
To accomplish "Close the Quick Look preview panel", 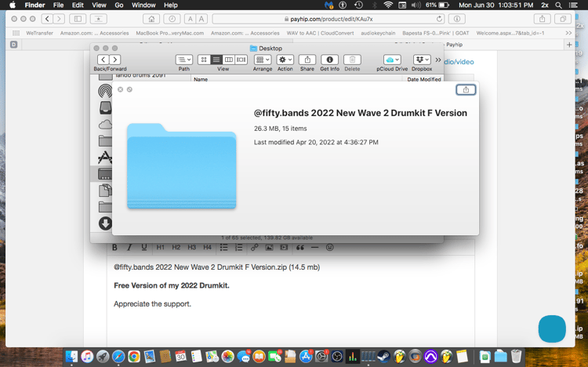I will pos(121,89).
